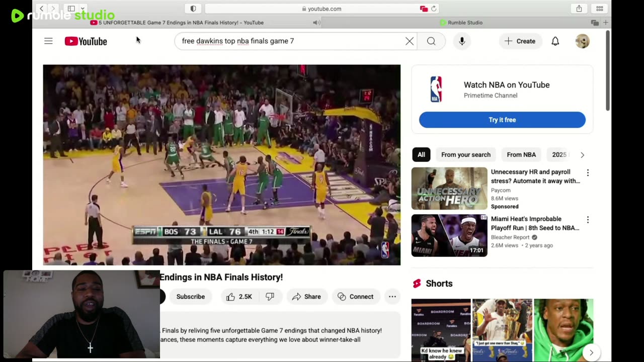Image resolution: width=644 pixels, height=362 pixels.
Task: Open the Safari privacy report shield
Action: (x=193, y=9)
